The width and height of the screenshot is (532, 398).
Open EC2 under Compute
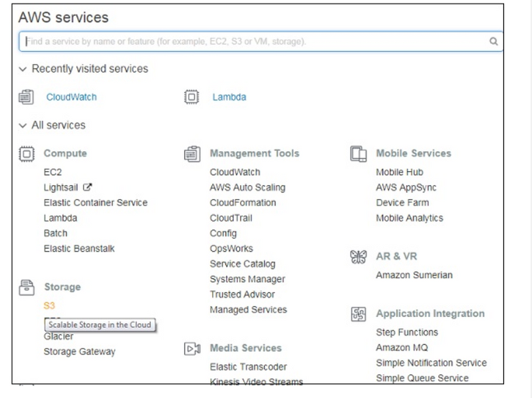click(x=53, y=172)
